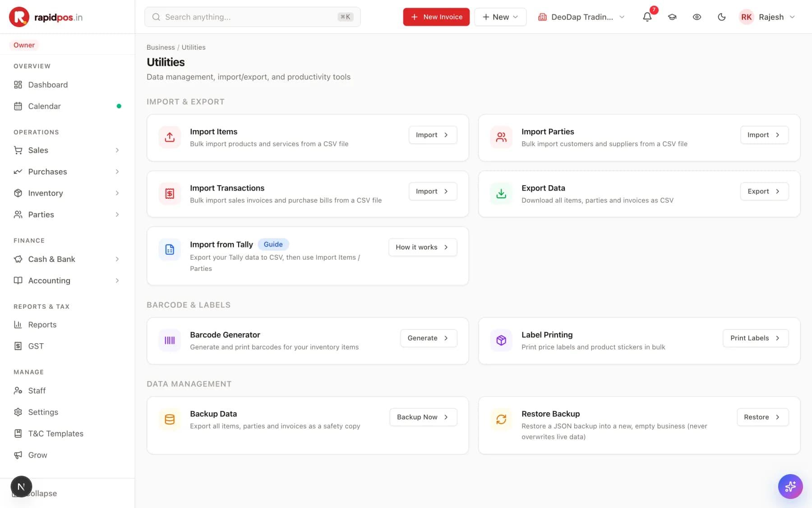Click the Settings sidebar label
The image size is (812, 508).
43,412
